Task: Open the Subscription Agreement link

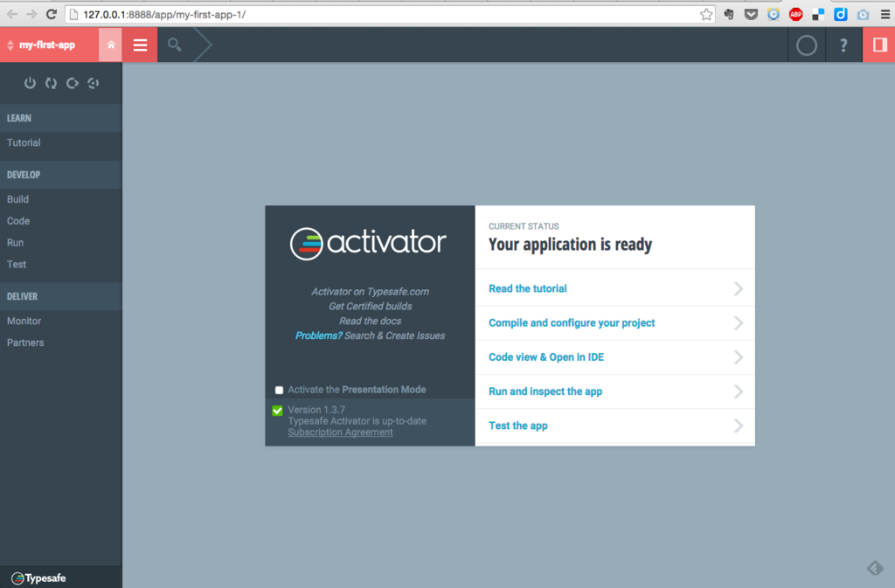Action: 340,432
